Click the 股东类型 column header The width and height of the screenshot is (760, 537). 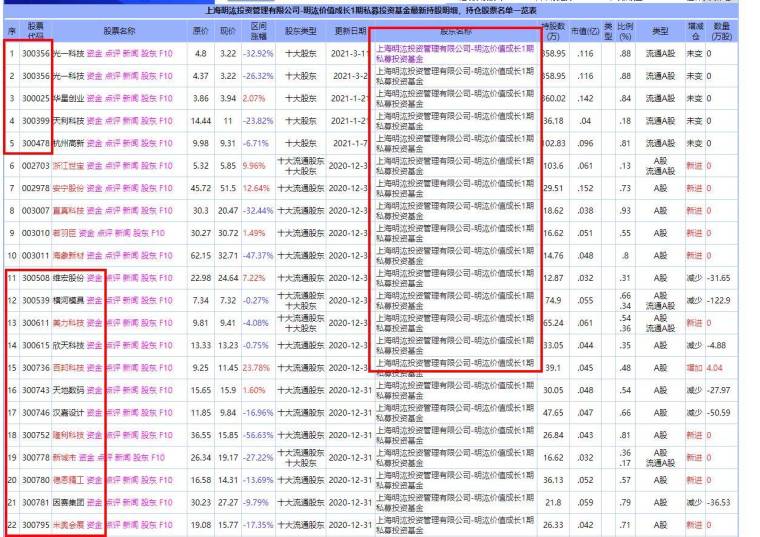pyautogui.click(x=301, y=31)
